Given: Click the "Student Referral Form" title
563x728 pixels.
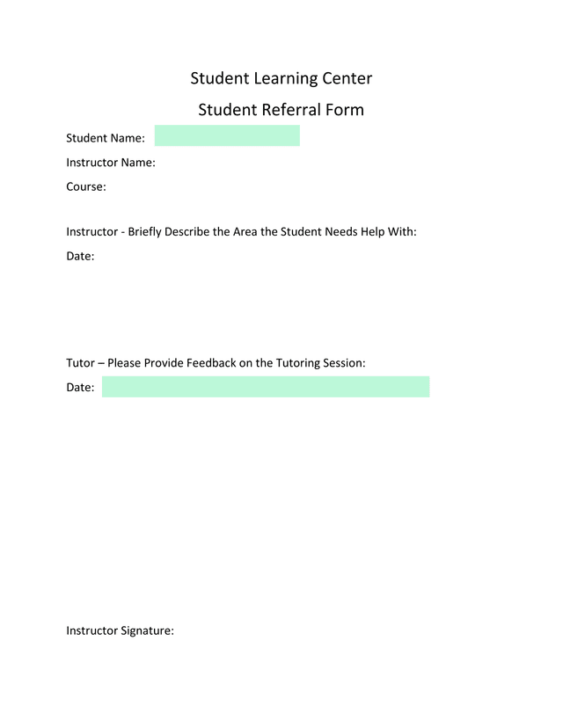Looking at the screenshot, I should tap(281, 110).
